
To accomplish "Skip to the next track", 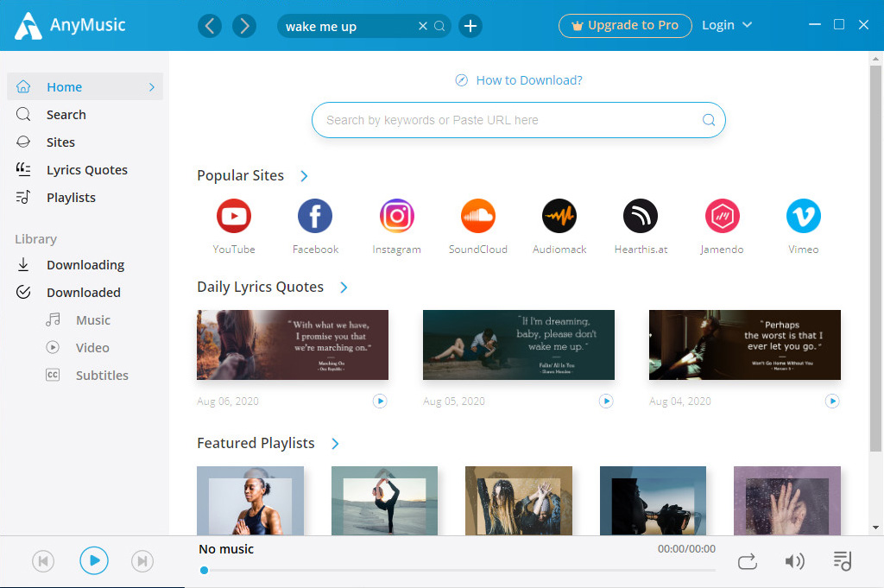I will coord(142,561).
